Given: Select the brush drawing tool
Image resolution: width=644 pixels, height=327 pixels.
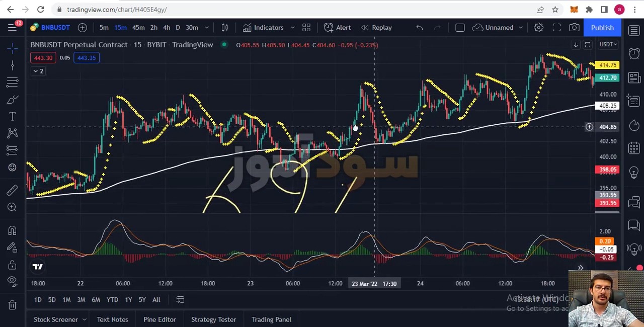Looking at the screenshot, I should point(13,100).
